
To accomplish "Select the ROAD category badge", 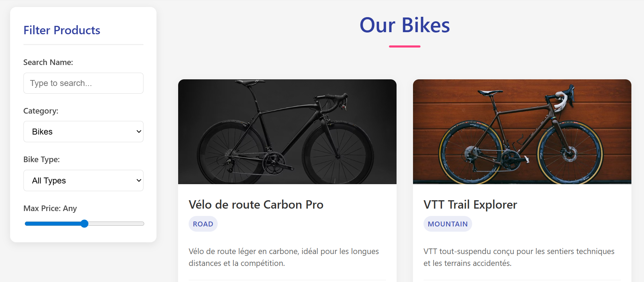I will click(203, 224).
